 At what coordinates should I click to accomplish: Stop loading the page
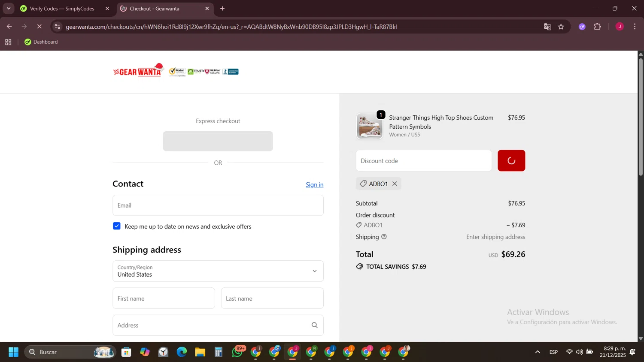tap(39, 27)
